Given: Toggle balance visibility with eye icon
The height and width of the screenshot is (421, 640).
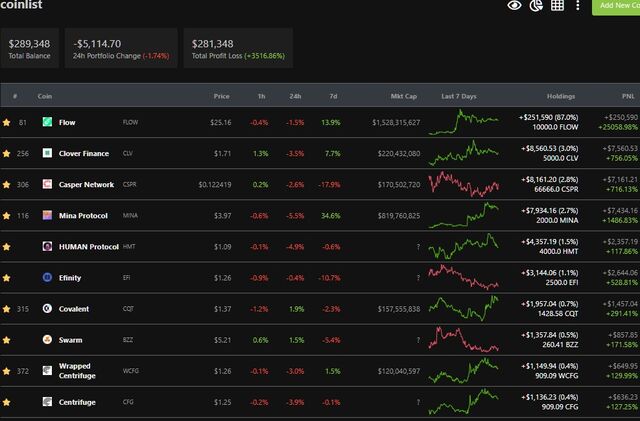Looking at the screenshot, I should coord(514,5).
